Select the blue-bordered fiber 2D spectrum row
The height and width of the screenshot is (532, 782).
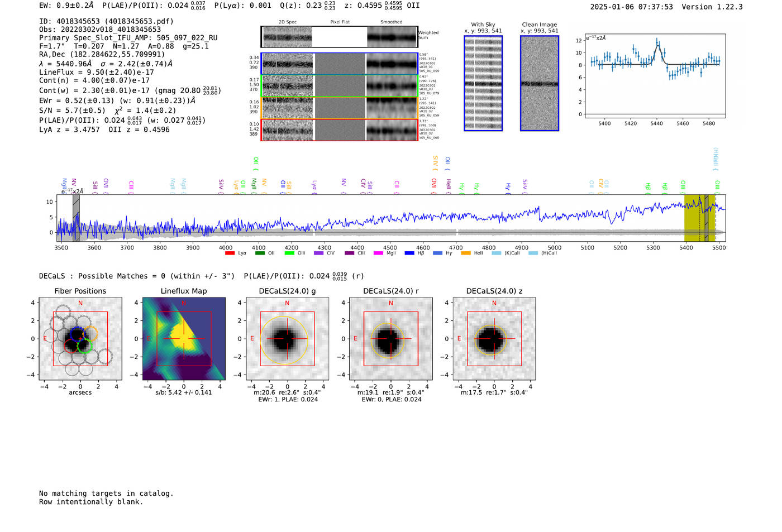(x=339, y=64)
